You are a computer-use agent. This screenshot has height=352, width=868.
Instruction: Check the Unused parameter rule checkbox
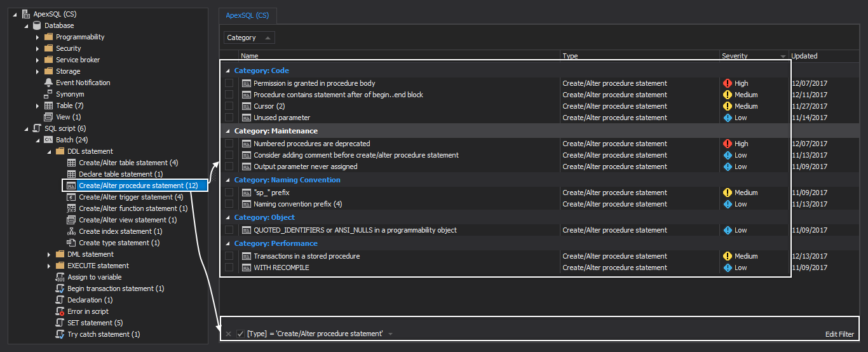[229, 118]
